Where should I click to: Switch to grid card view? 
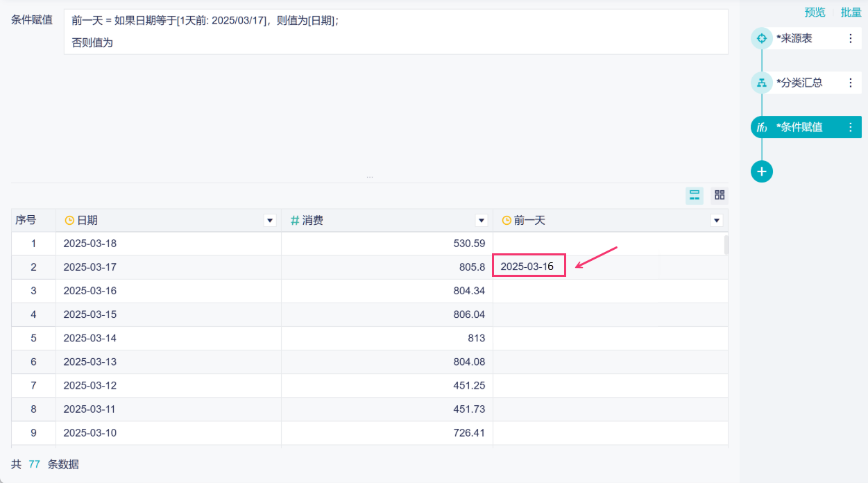pyautogui.click(x=720, y=196)
